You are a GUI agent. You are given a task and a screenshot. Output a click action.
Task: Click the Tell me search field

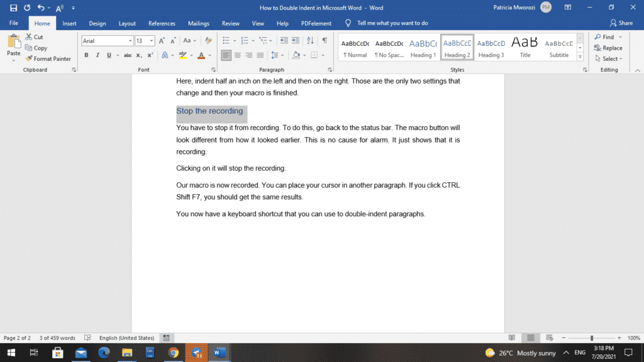click(392, 23)
